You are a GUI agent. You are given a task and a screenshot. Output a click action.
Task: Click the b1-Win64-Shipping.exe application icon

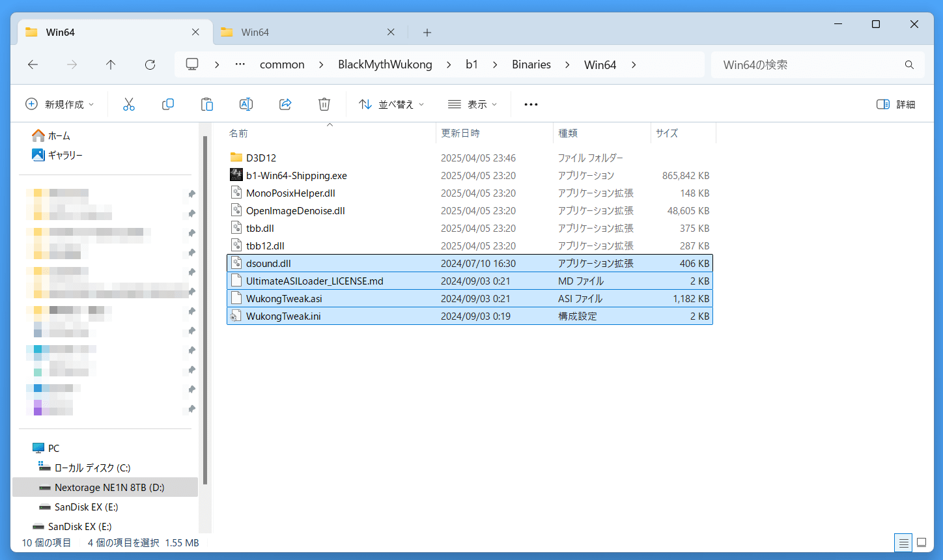pos(236,175)
